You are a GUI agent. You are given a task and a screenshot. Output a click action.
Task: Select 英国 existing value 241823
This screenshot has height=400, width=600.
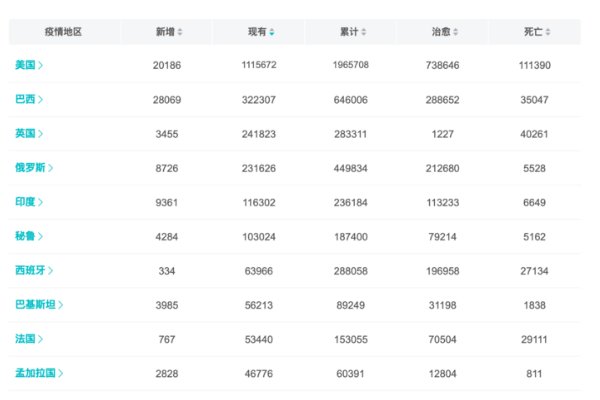click(x=259, y=134)
